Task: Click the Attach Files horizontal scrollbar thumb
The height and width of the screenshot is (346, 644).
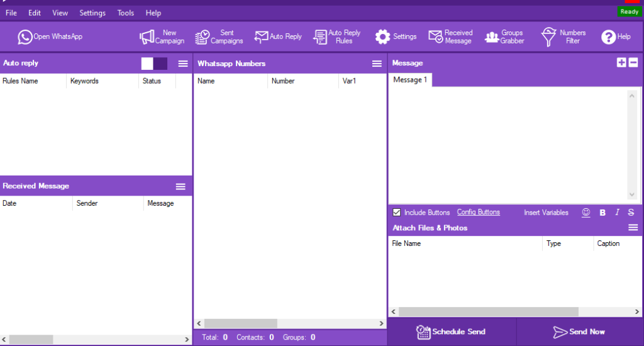Action: (x=488, y=311)
